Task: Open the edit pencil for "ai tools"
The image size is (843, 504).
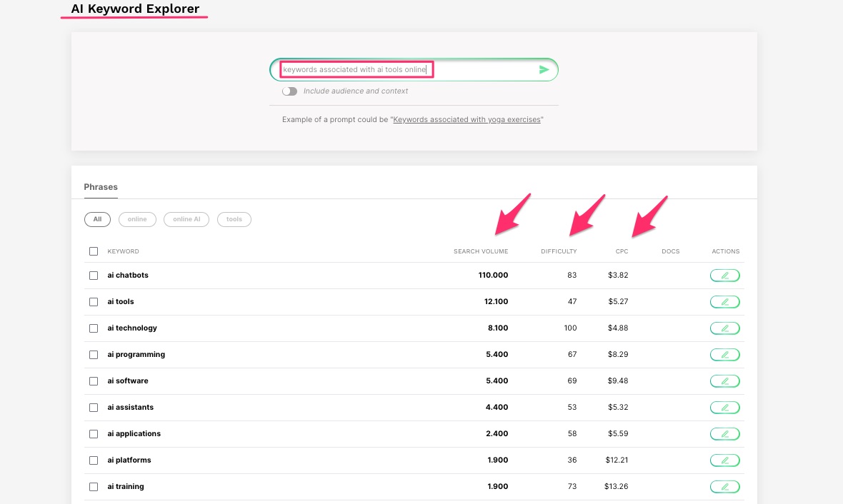Action: (724, 301)
